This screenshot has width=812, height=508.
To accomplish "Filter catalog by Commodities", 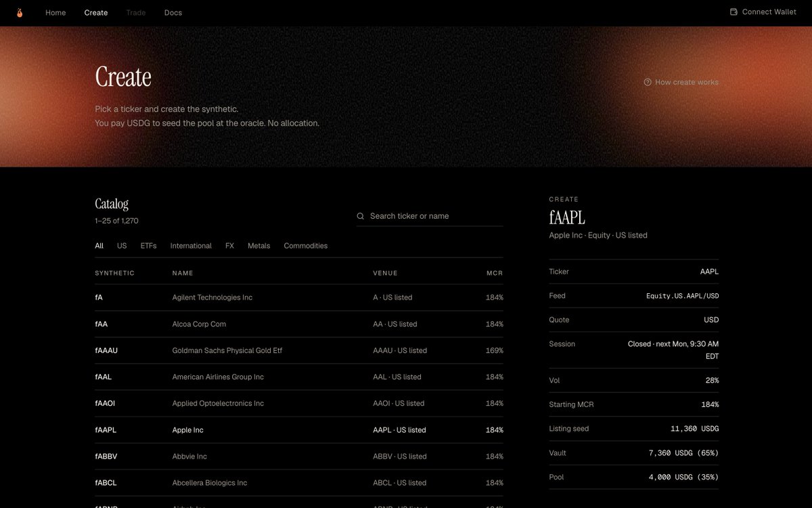I will click(306, 246).
